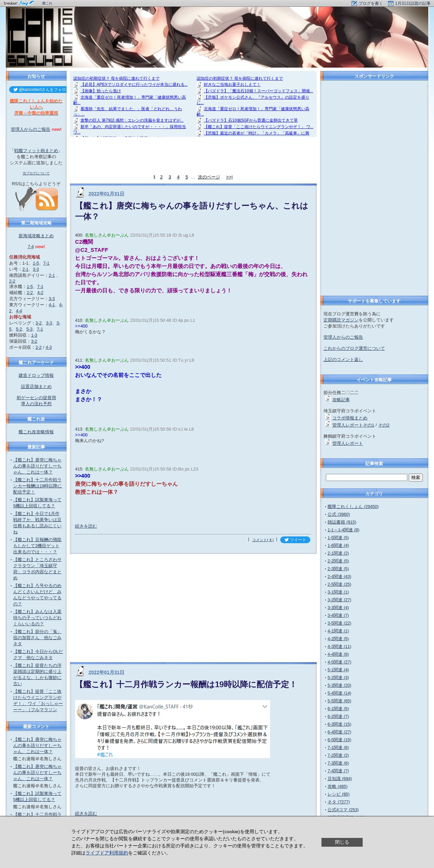Click 当ブログについて link
The height and width of the screenshot is (868, 434).
pyautogui.click(x=36, y=173)
